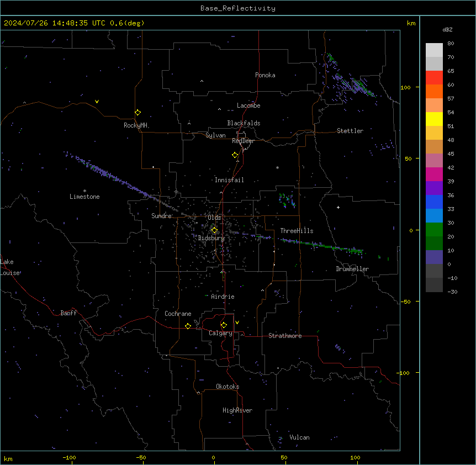Pick the bright yellow 54-51 dBZ swatch
Screen dimensions: 476x465
[434, 119]
